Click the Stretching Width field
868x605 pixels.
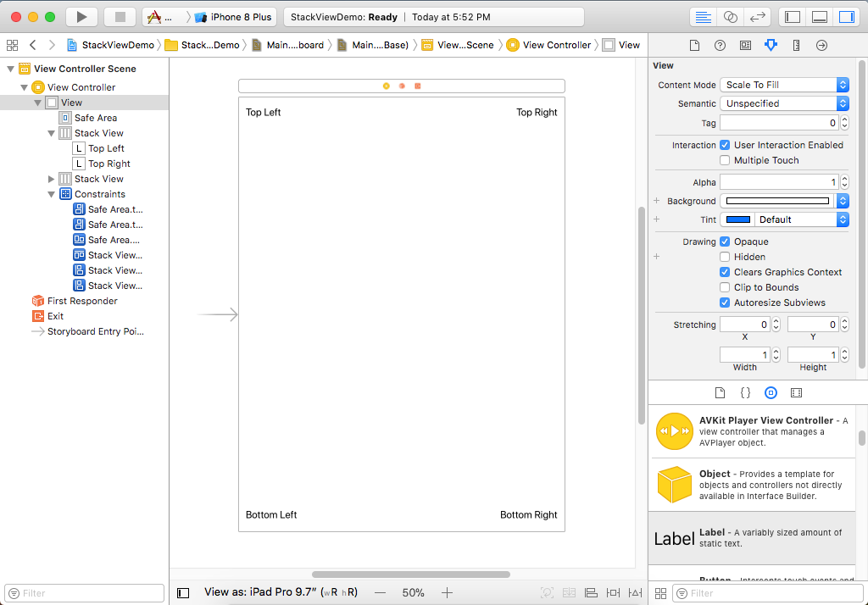(x=745, y=355)
